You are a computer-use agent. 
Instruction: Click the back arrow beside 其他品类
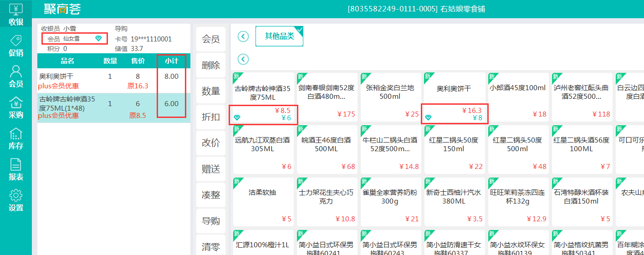click(x=243, y=36)
